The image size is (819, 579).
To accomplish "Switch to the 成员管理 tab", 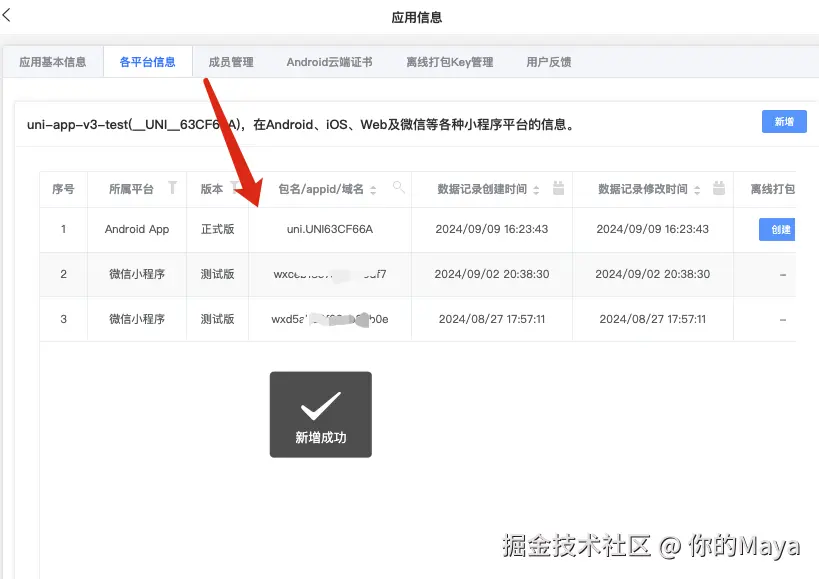I will tap(231, 62).
